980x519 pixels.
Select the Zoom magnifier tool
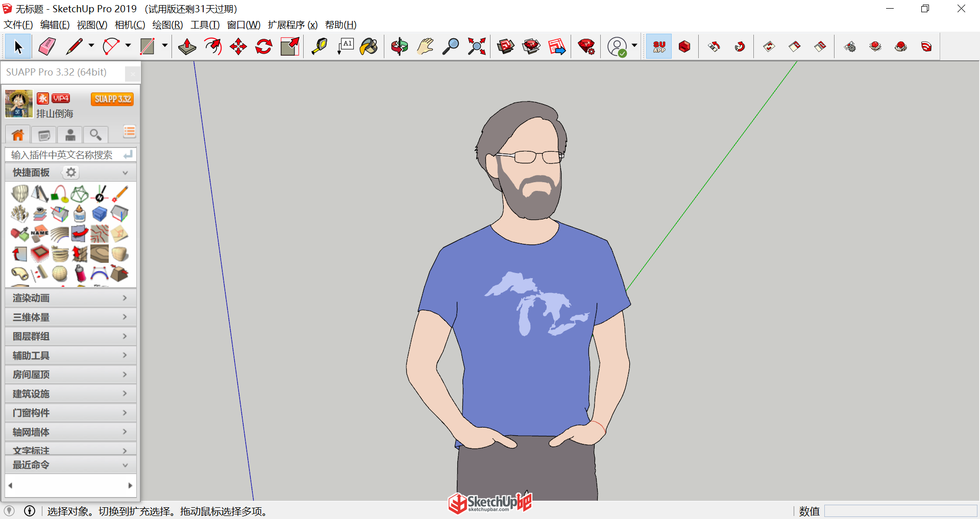click(x=451, y=47)
